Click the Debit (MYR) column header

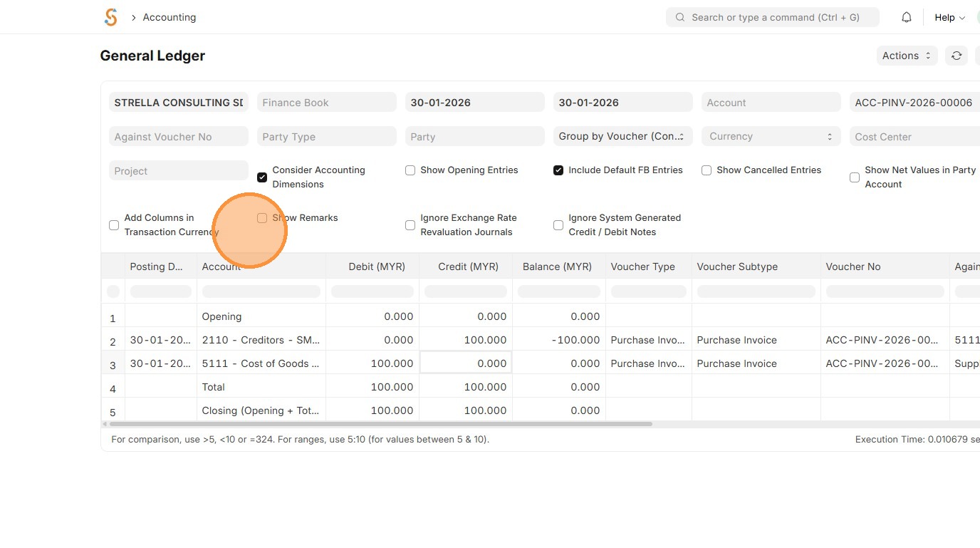point(372,267)
